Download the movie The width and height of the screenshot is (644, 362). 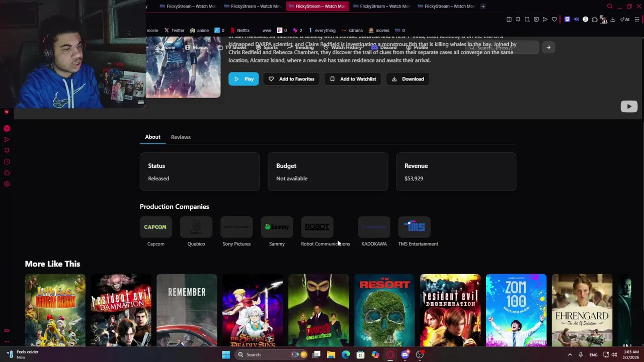pos(408,79)
